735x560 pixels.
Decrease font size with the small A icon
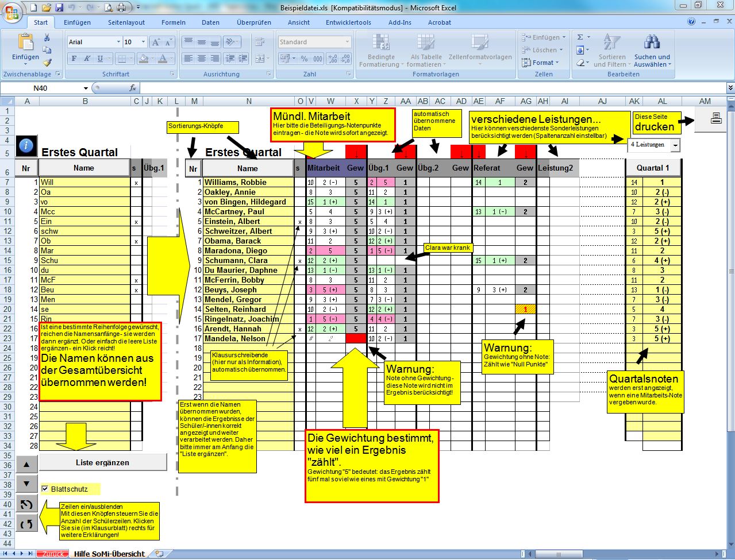tap(168, 42)
